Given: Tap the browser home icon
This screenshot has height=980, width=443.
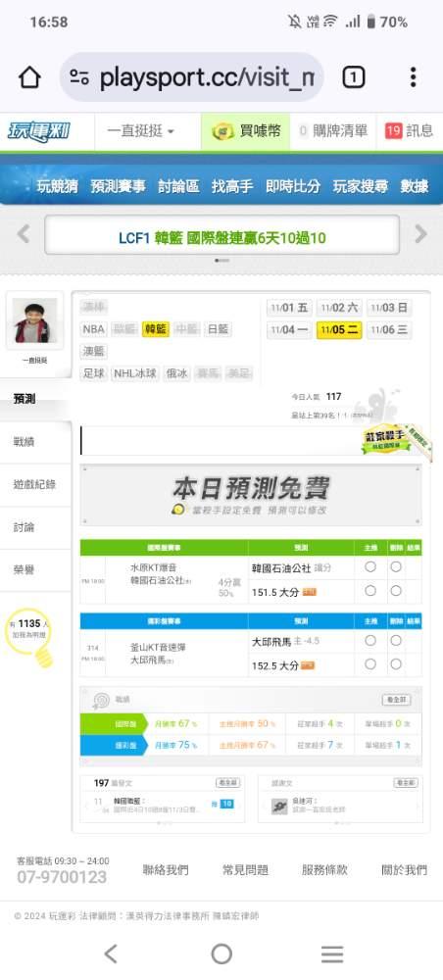Looking at the screenshot, I should pos(29,77).
